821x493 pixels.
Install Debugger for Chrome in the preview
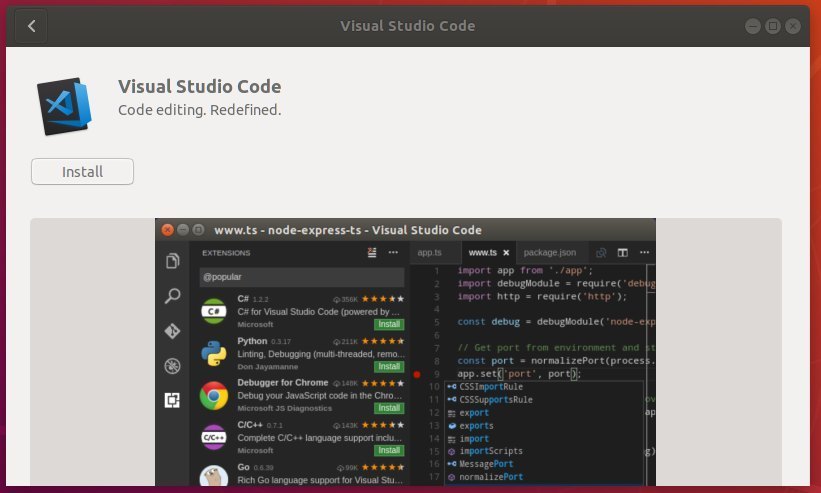[x=389, y=408]
